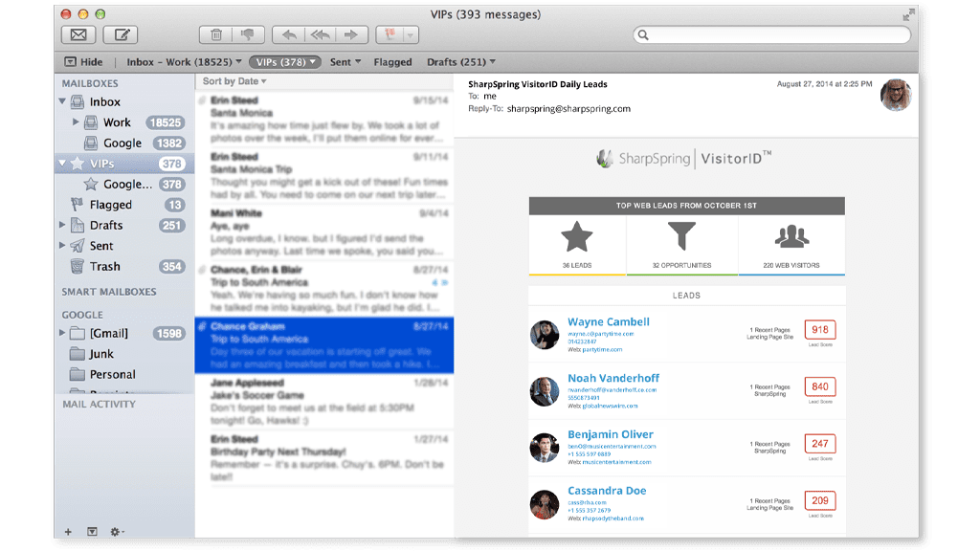Open Sort by Date menu
The image size is (980, 551).
[234, 81]
